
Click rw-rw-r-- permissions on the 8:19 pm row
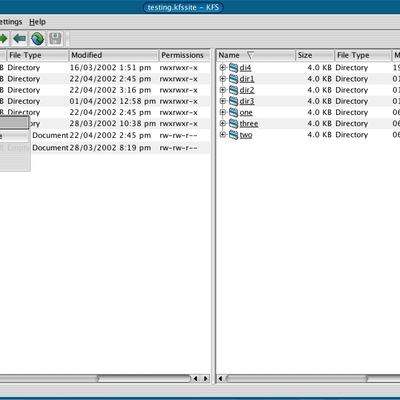(x=178, y=148)
